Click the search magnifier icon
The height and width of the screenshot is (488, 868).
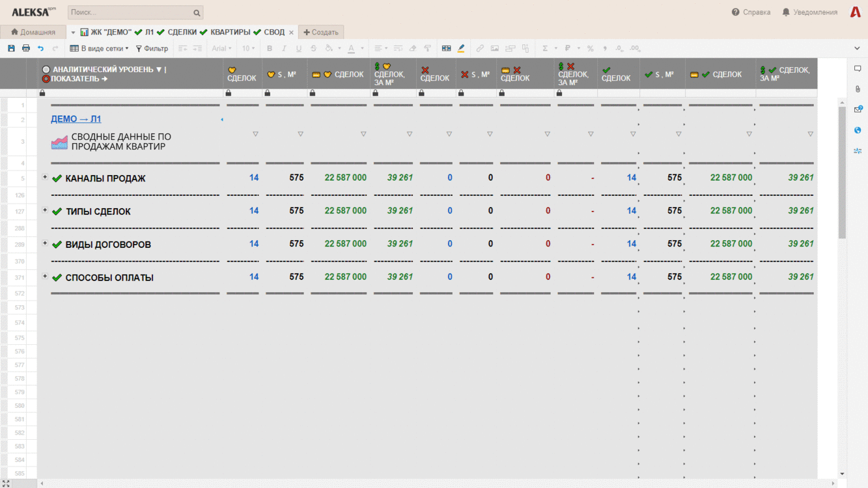pos(197,12)
